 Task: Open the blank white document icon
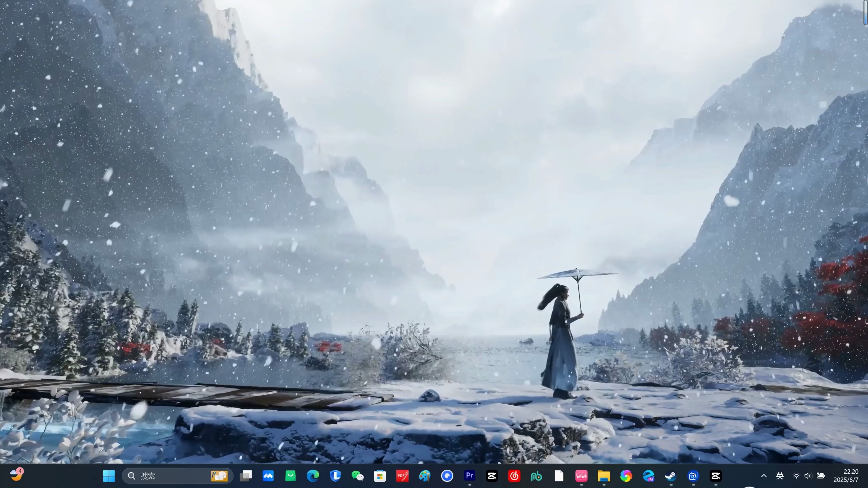click(x=559, y=476)
